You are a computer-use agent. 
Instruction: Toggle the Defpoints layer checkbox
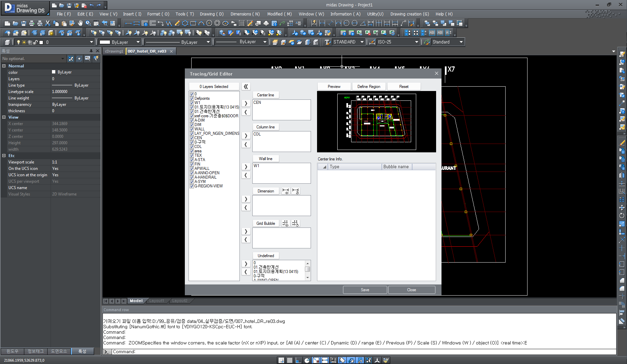click(192, 98)
